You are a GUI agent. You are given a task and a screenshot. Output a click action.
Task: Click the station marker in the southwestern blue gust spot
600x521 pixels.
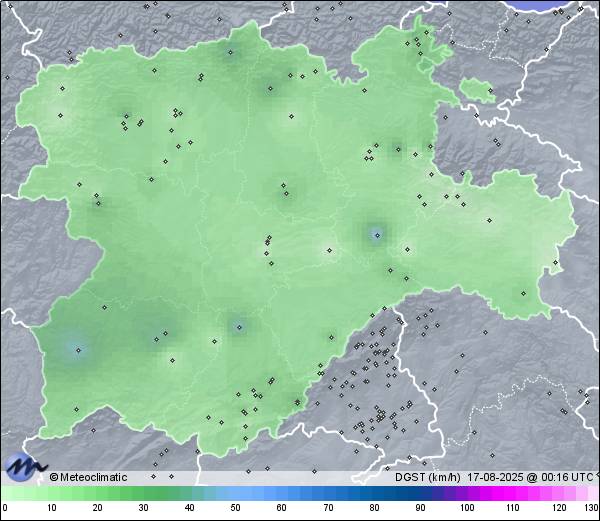click(x=78, y=350)
